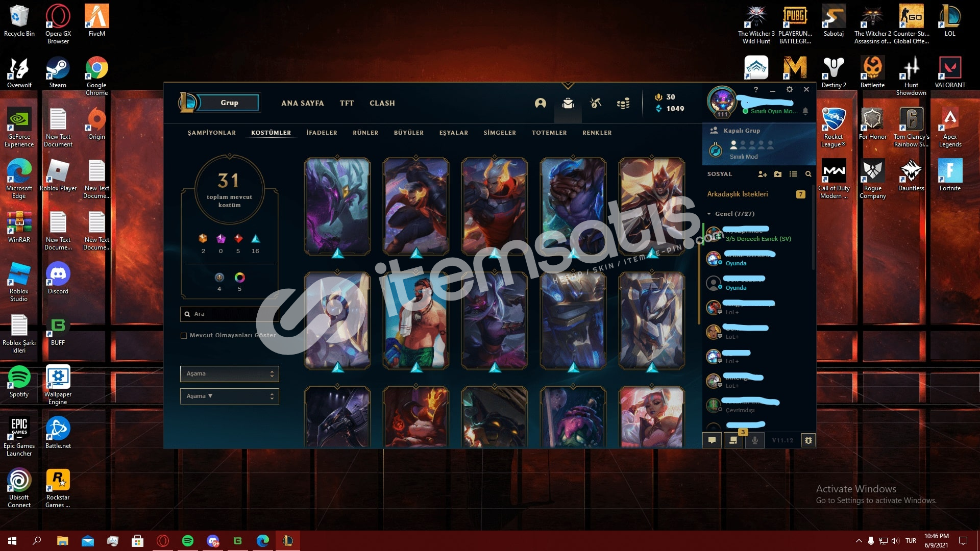Click the Kapalı Grup party label
980x551 pixels.
tap(742, 131)
